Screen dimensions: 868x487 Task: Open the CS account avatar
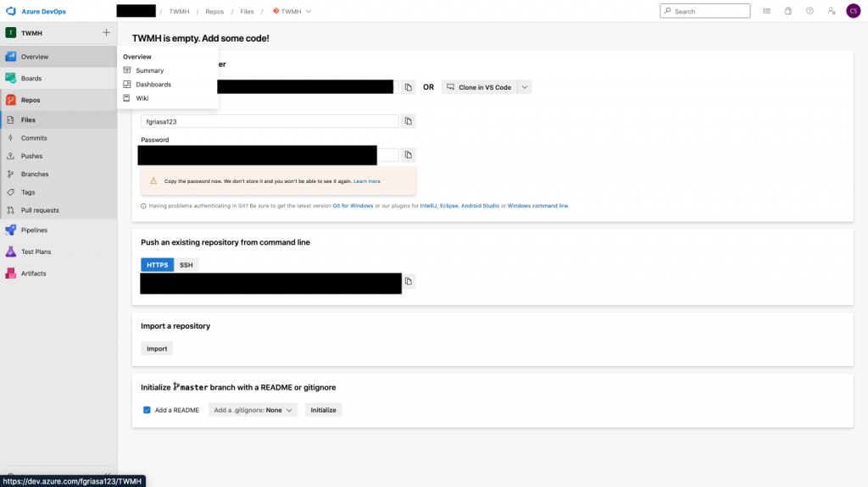(853, 11)
